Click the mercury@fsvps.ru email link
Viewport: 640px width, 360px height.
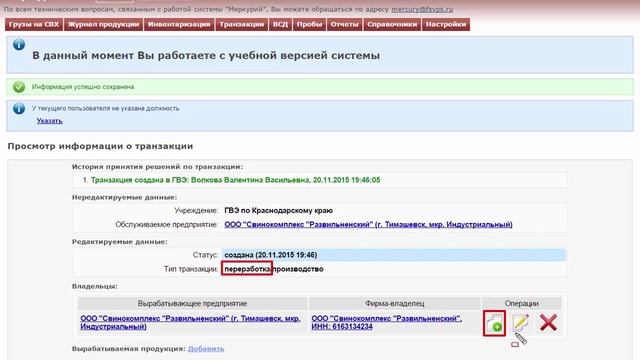point(422,9)
